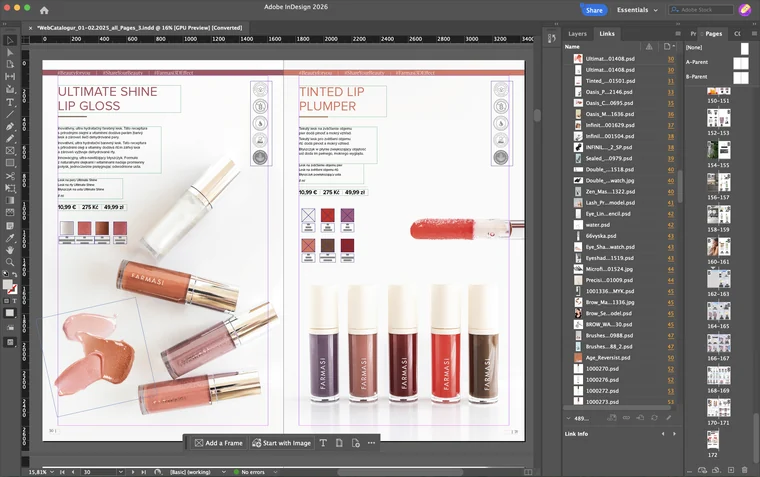760x477 pixels.
Task: Go to previous link in Link Info
Action: pyautogui.click(x=663, y=434)
